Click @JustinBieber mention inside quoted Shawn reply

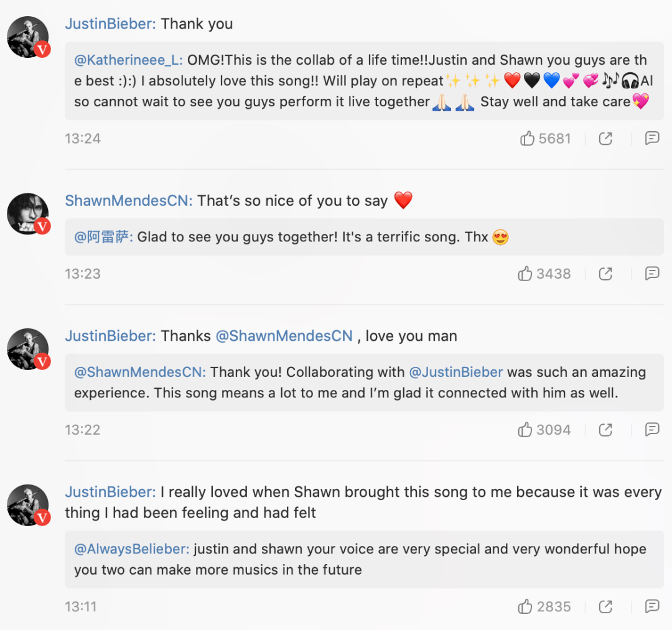pos(455,372)
